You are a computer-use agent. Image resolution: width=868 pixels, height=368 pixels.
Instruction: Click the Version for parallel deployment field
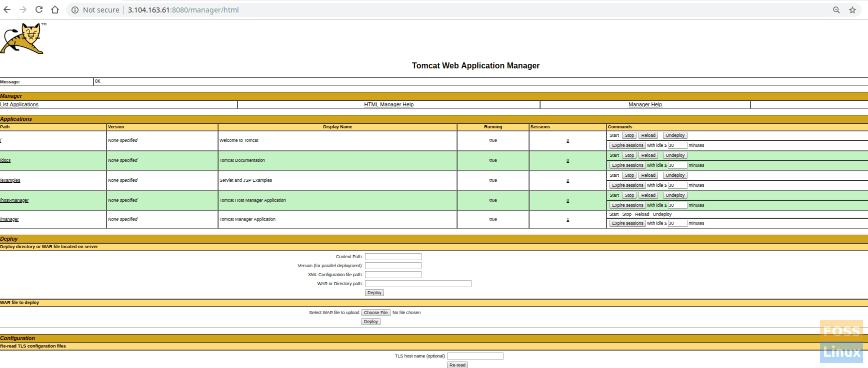393,266
